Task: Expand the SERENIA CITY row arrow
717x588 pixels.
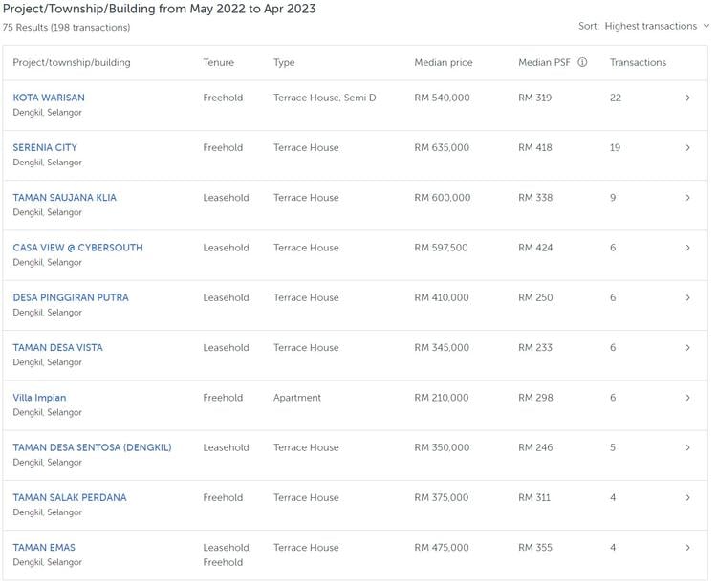Action: [687, 147]
